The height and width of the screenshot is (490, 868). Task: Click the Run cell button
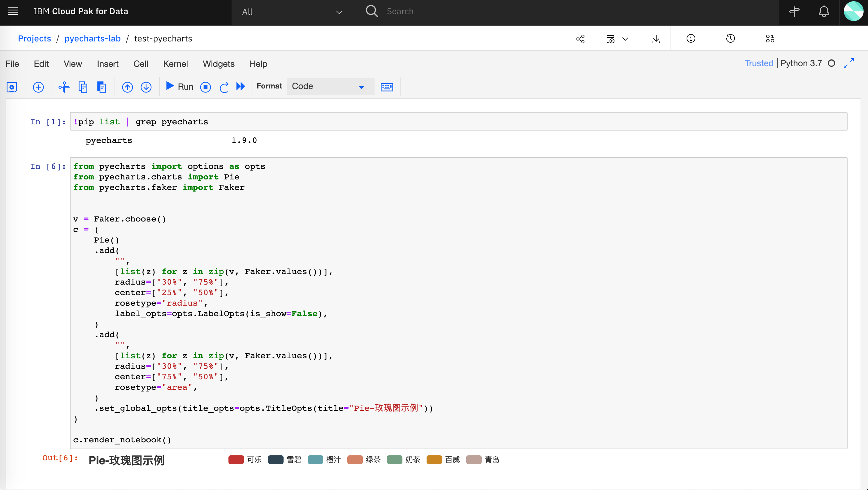pos(179,86)
